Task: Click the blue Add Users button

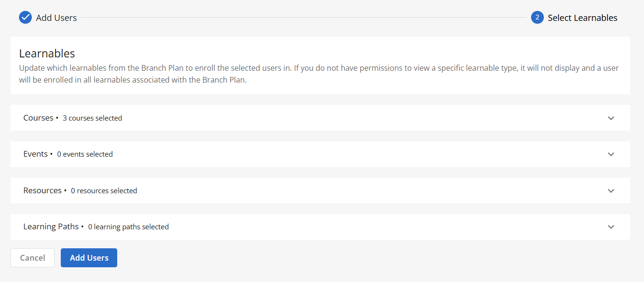Action: pyautogui.click(x=89, y=258)
